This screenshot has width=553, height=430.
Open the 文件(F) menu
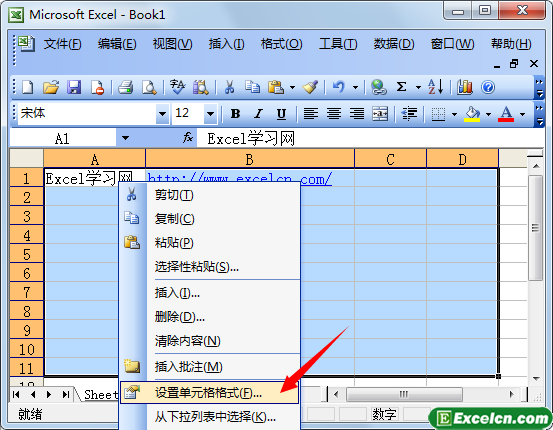(62, 44)
